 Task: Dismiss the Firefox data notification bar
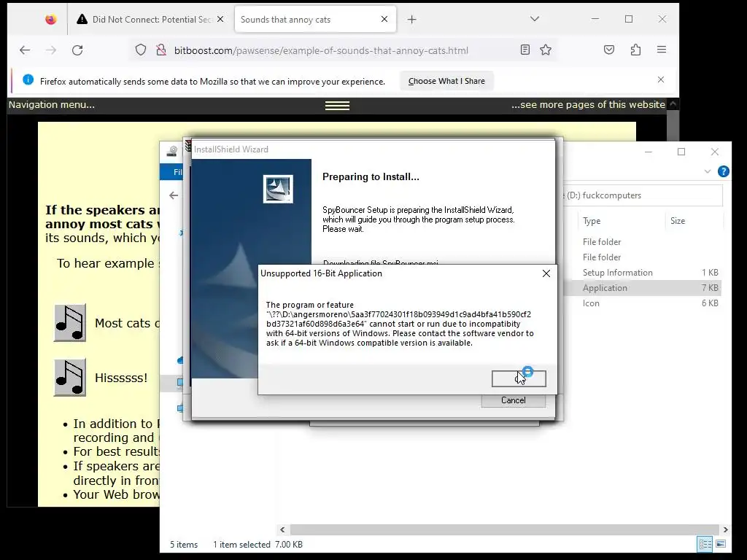tap(661, 79)
